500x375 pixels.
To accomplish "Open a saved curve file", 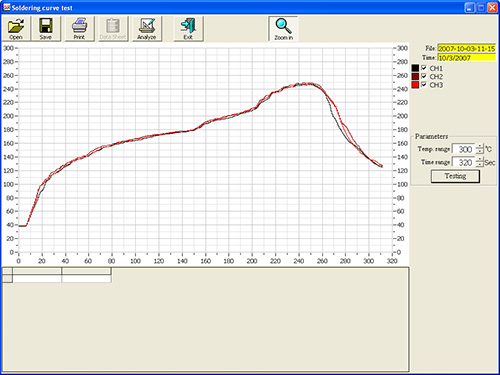I will click(x=16, y=29).
